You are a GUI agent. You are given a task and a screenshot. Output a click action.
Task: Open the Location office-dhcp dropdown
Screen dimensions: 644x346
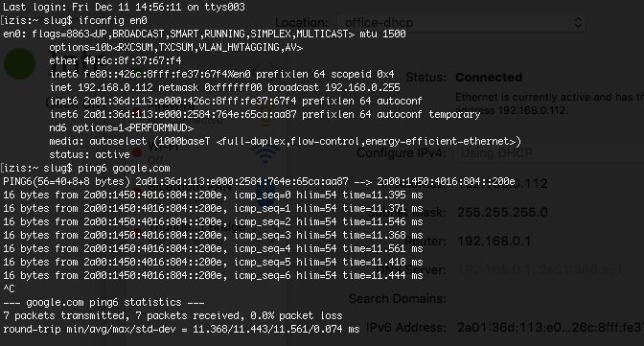tap(461, 23)
